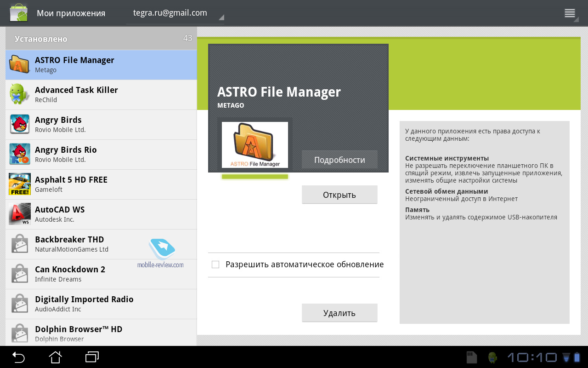The image size is (588, 368).
Task: Select the Angry Birds Rio title text
Action: pyautogui.click(x=66, y=150)
